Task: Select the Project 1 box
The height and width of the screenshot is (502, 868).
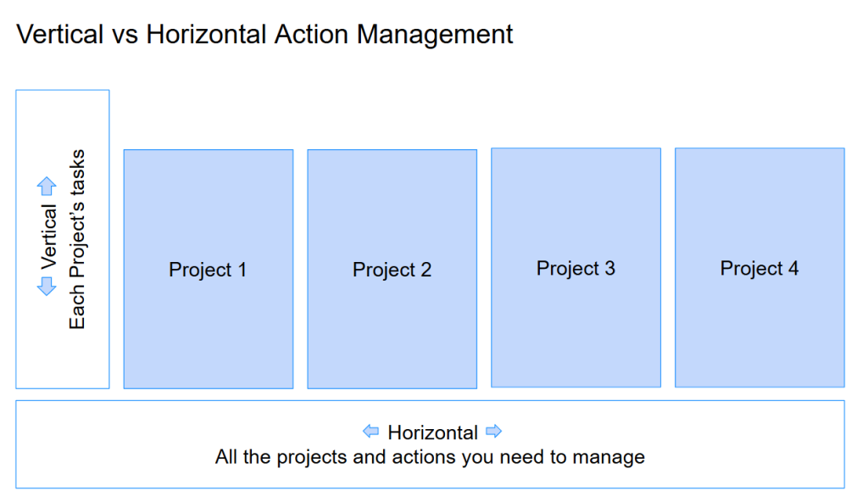Action: pos(209,270)
